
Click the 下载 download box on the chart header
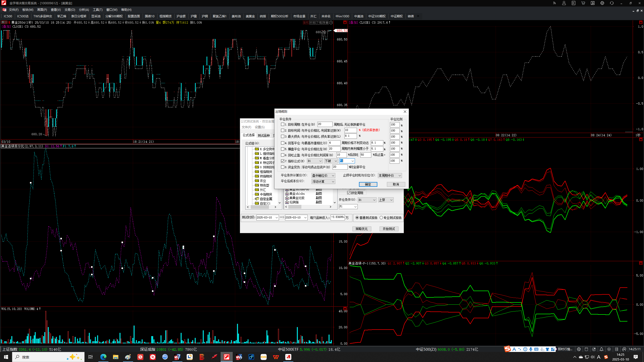pos(319,22)
